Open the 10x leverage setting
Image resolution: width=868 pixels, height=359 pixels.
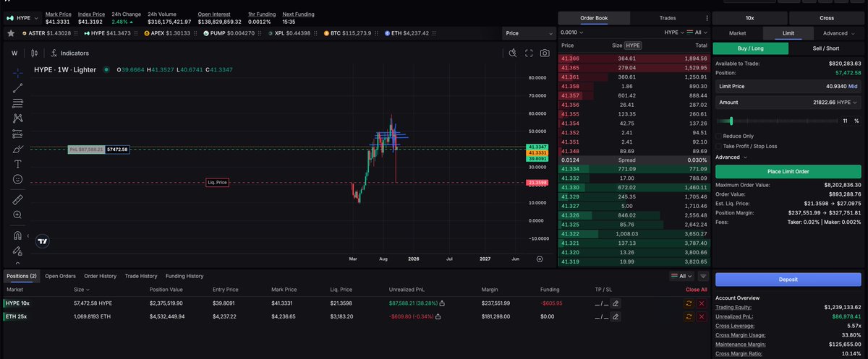click(749, 17)
